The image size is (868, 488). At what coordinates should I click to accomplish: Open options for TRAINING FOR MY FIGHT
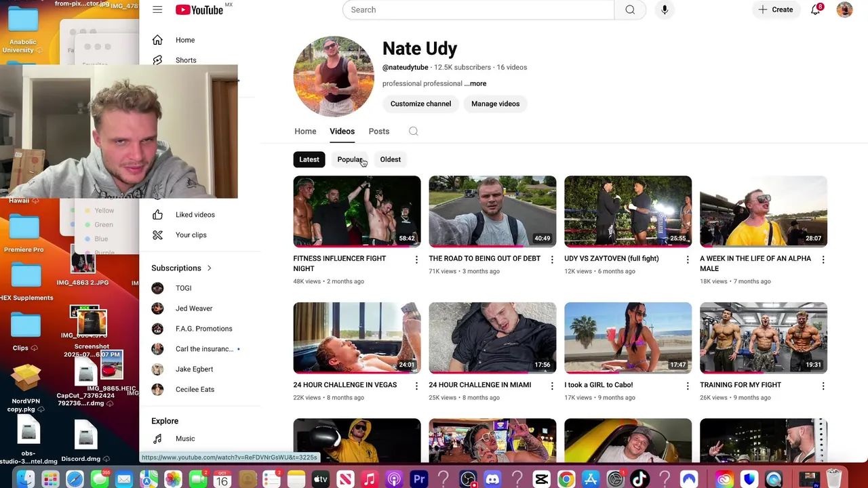coord(823,386)
